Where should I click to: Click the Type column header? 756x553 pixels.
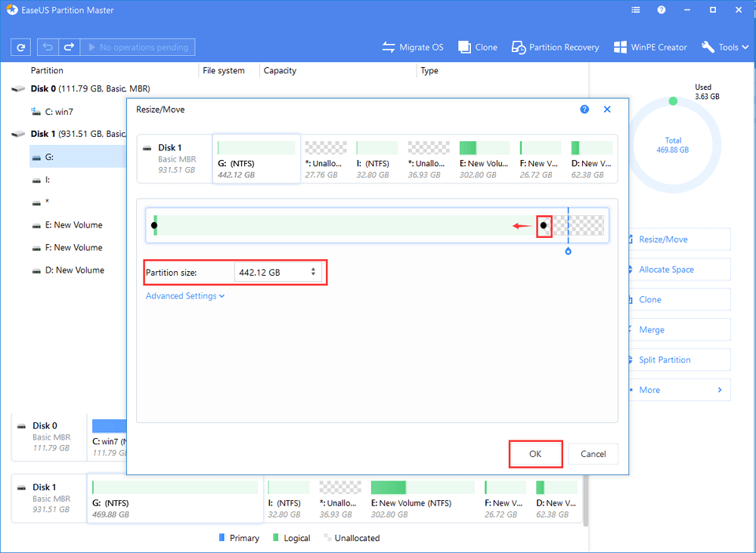pos(429,70)
